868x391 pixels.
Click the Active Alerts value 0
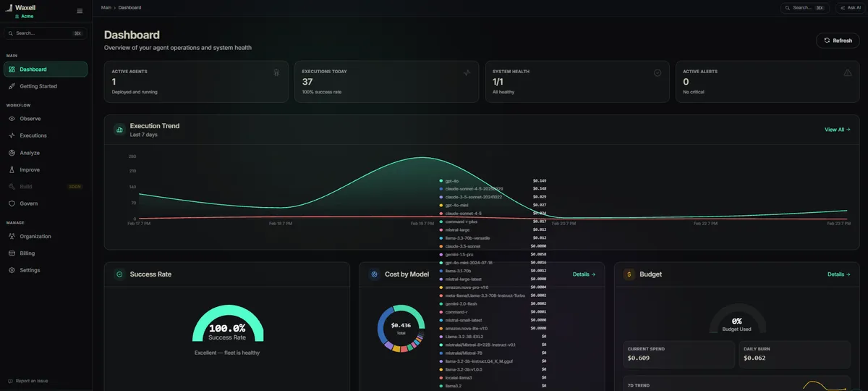click(x=686, y=82)
